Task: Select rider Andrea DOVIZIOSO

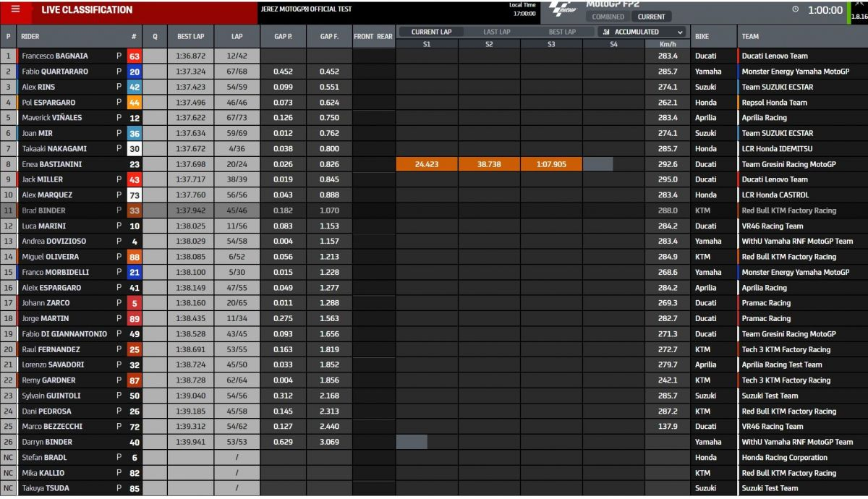Action: (x=54, y=242)
